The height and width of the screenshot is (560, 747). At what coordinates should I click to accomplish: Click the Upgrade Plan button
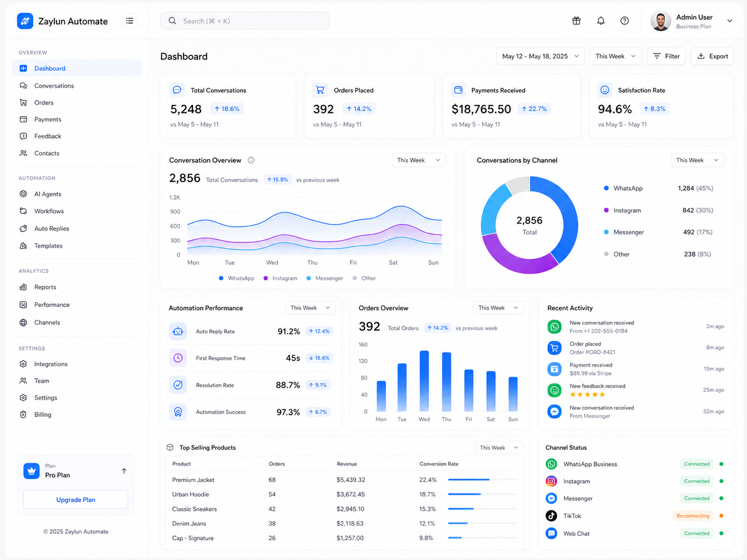coord(76,500)
